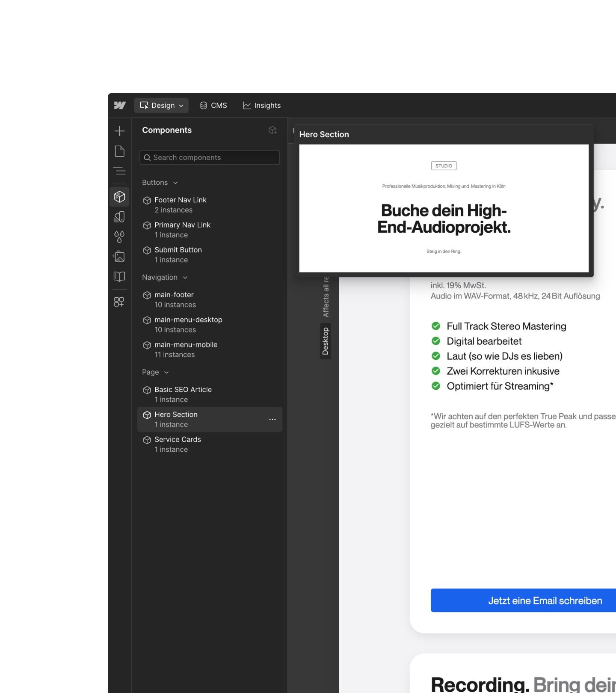Click the Search components field

[210, 157]
